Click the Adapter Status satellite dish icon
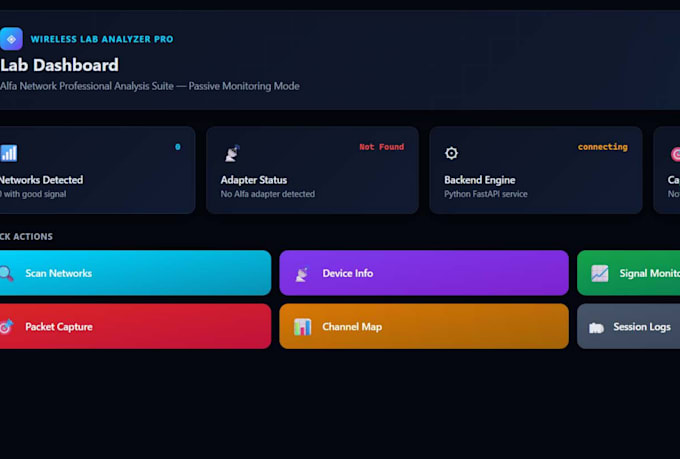The image size is (680, 459). 232,153
